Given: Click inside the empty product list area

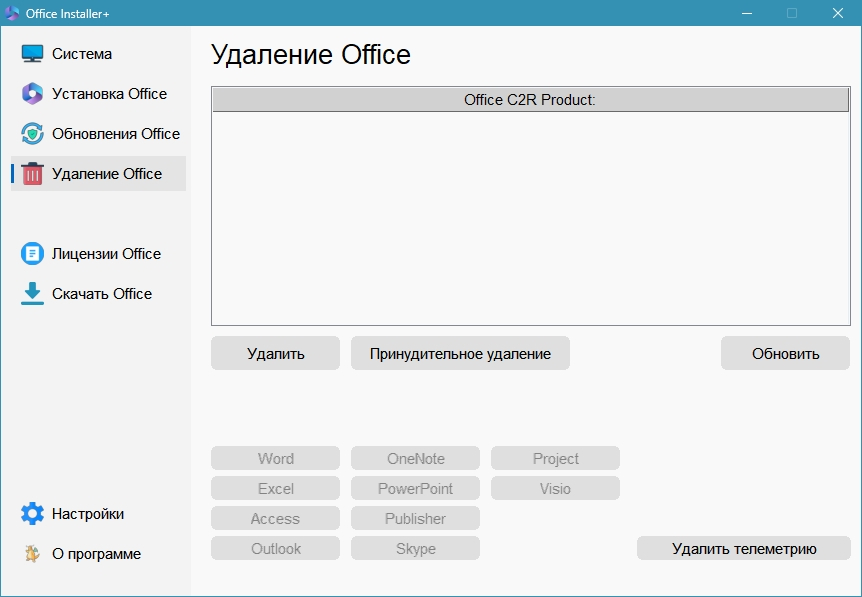Looking at the screenshot, I should [530, 218].
